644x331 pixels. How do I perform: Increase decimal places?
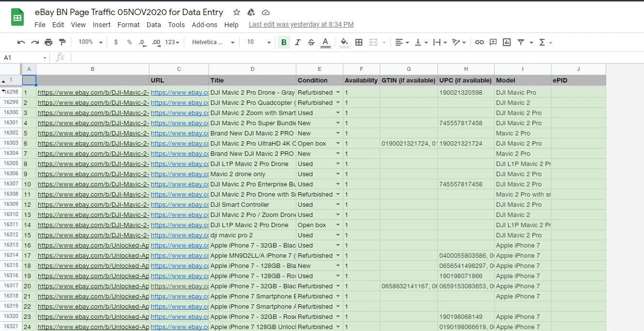click(156, 42)
